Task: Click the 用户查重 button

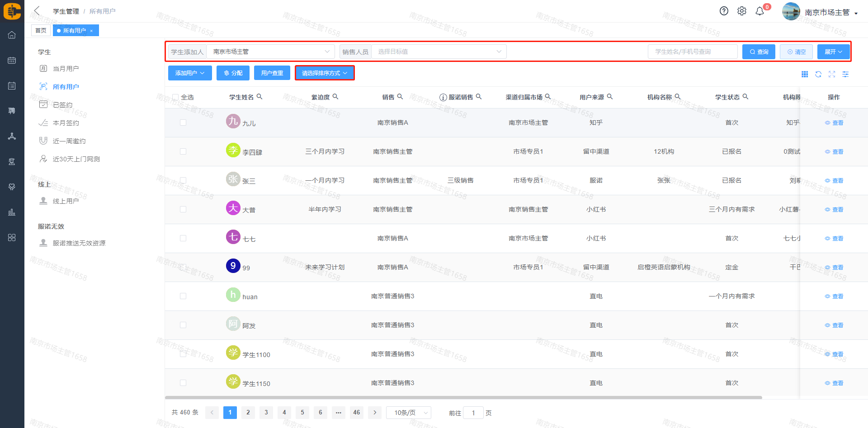Action: tap(272, 73)
